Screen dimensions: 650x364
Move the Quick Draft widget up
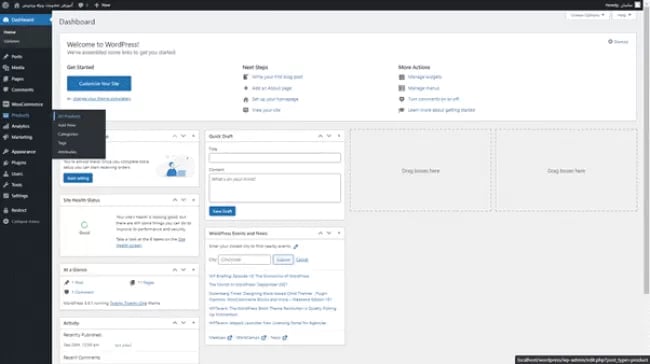pyautogui.click(x=320, y=136)
